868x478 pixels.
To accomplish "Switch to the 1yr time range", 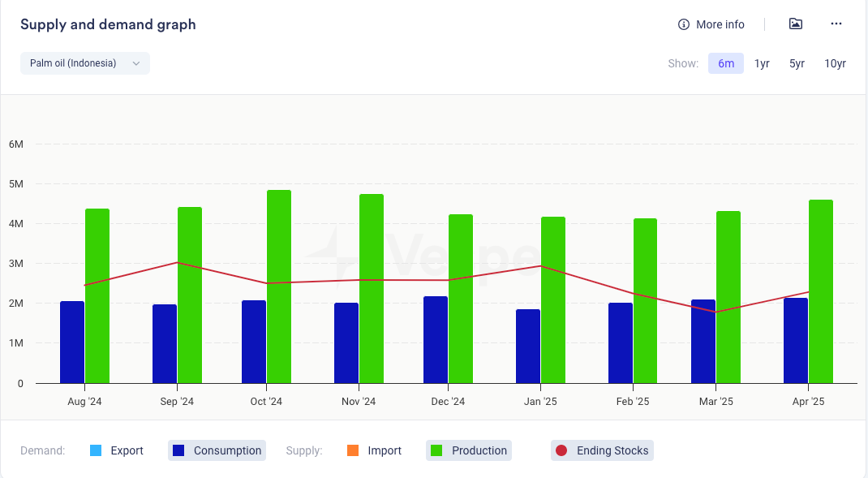I will 762,63.
